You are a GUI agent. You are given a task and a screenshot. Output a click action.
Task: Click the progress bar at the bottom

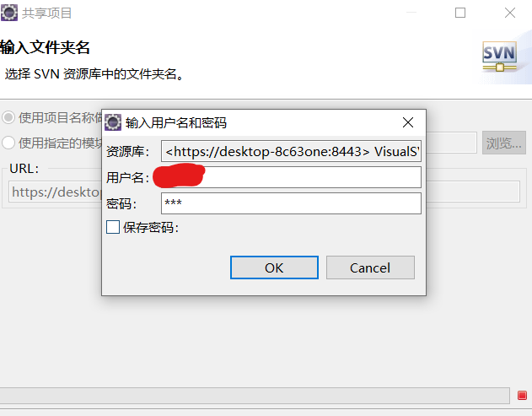[255, 396]
